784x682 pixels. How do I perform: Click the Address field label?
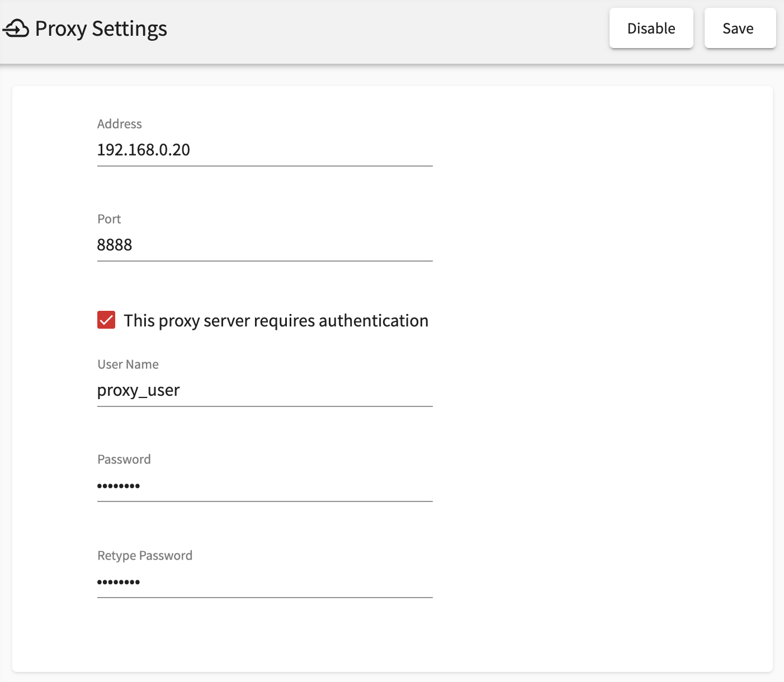[x=120, y=124]
